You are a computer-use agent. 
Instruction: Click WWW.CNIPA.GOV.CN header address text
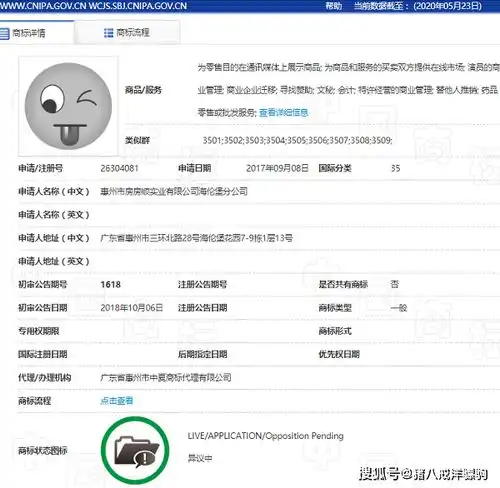pos(43,6)
